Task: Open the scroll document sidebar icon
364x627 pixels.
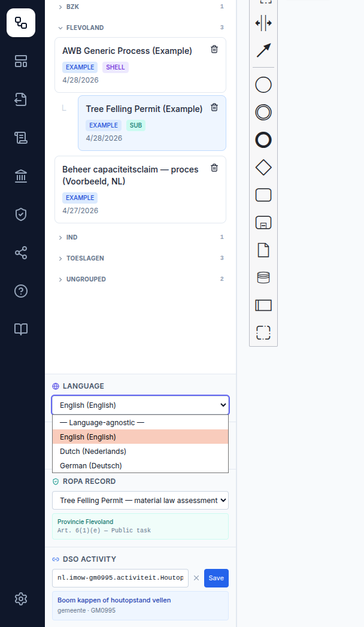Action: click(21, 138)
